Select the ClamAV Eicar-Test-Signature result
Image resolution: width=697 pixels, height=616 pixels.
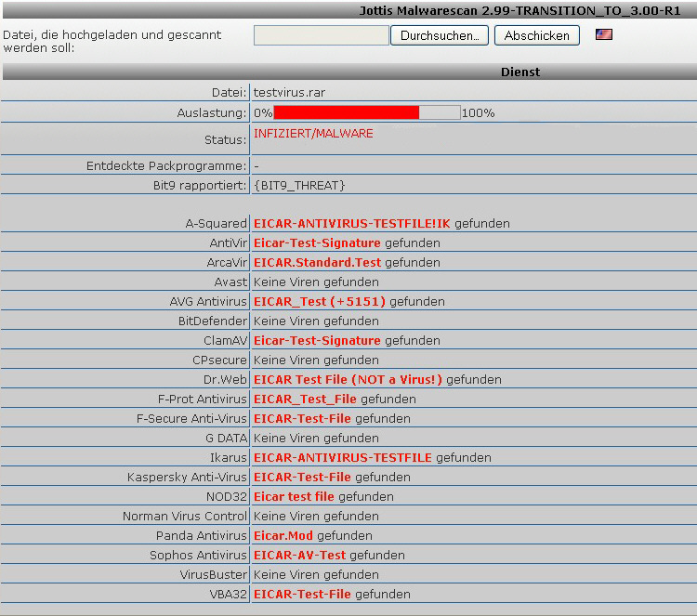coord(317,341)
